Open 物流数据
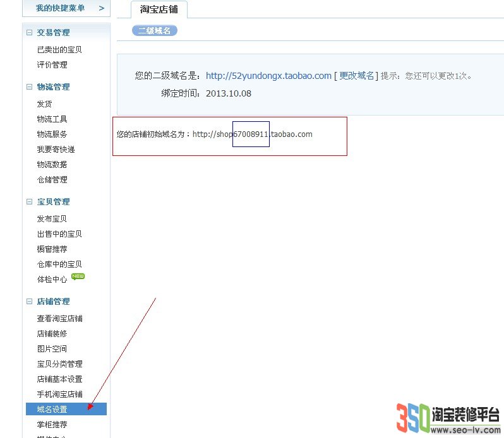 point(52,165)
